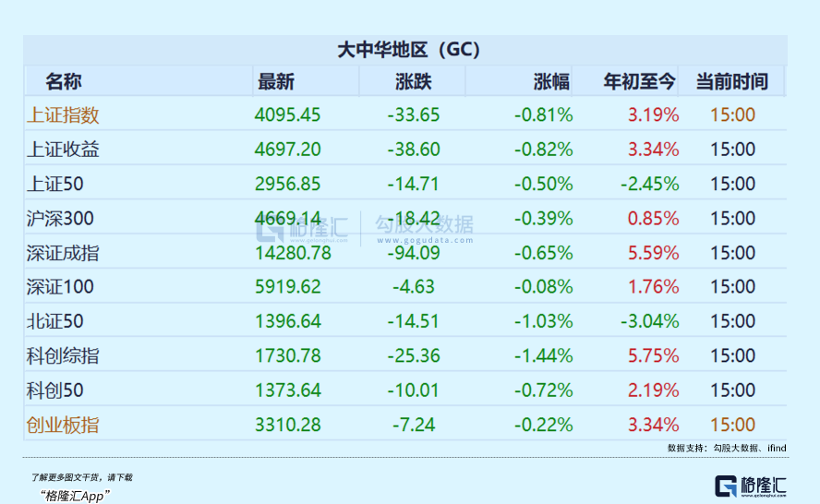Click the 涨幅 column header

[x=551, y=81]
